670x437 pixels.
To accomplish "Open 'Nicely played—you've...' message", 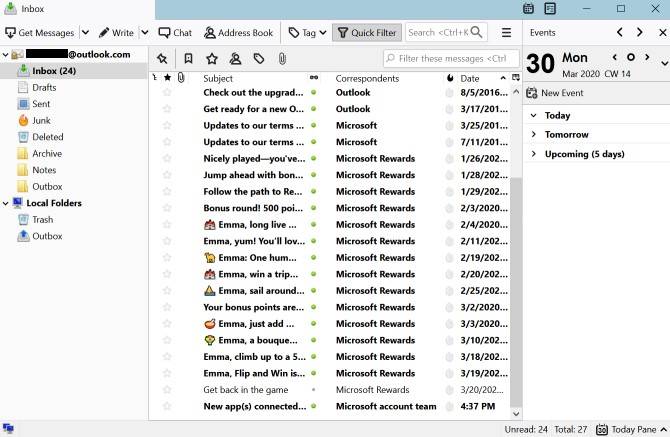I will click(x=254, y=159).
